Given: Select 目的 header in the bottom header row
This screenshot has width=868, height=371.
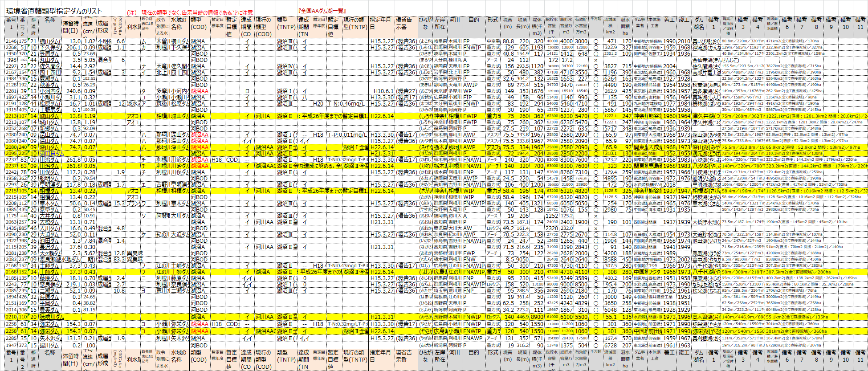Looking at the screenshot, I should [x=474, y=359].
